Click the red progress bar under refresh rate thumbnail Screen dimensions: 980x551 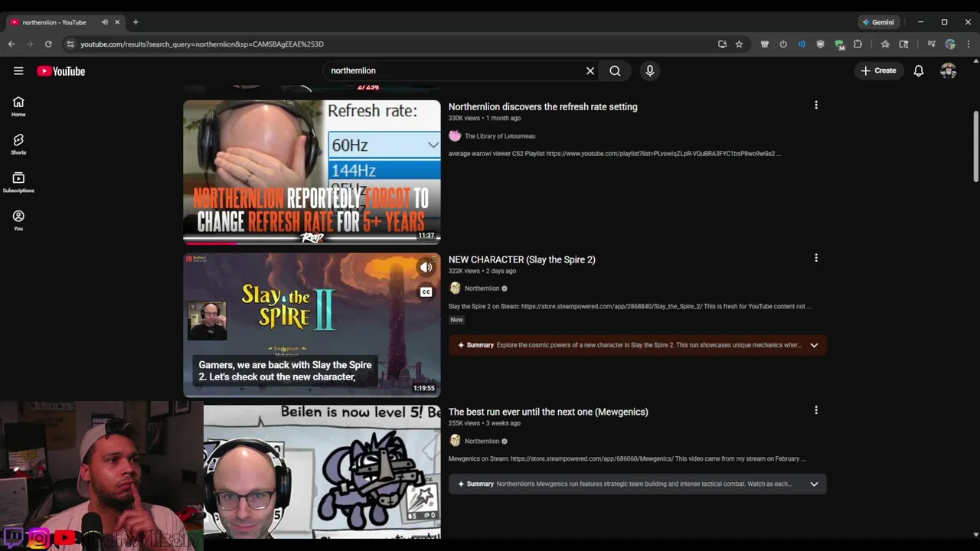210,243
